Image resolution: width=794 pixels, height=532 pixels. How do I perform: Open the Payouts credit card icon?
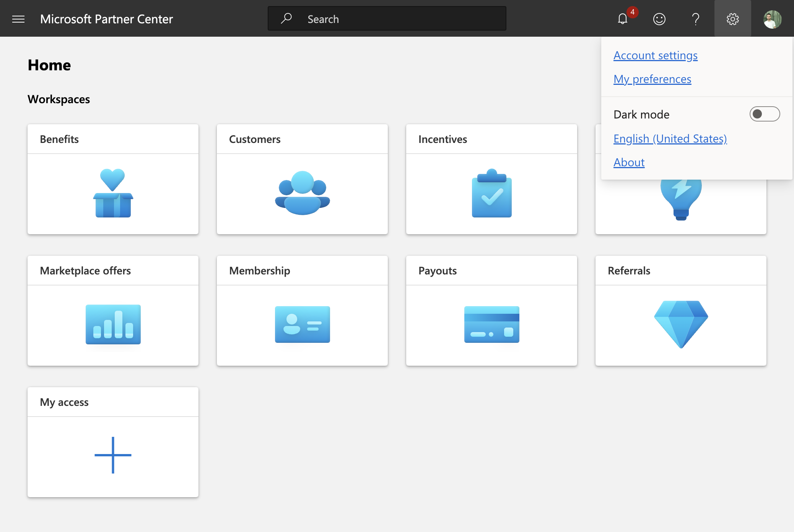coord(492,324)
